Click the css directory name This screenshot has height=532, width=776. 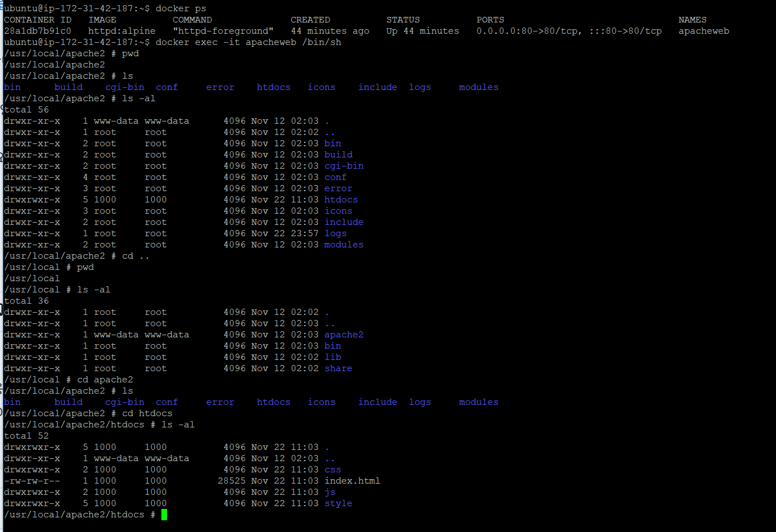333,470
